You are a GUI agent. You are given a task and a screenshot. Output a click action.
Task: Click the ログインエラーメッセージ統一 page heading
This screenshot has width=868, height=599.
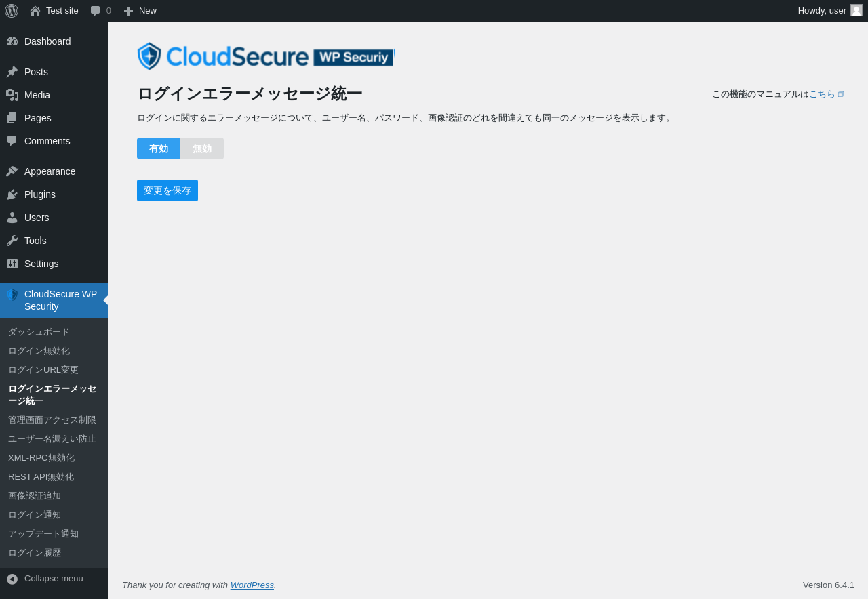click(x=250, y=94)
